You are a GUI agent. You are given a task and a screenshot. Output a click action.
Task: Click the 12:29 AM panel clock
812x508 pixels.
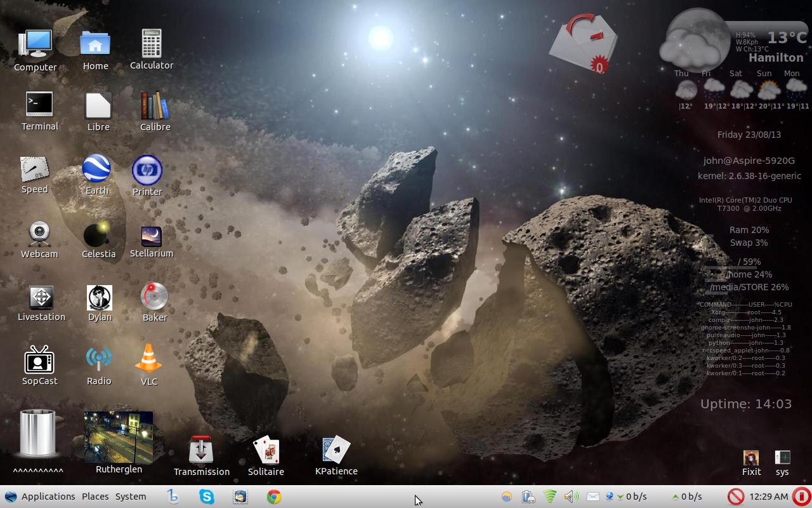[x=768, y=497]
